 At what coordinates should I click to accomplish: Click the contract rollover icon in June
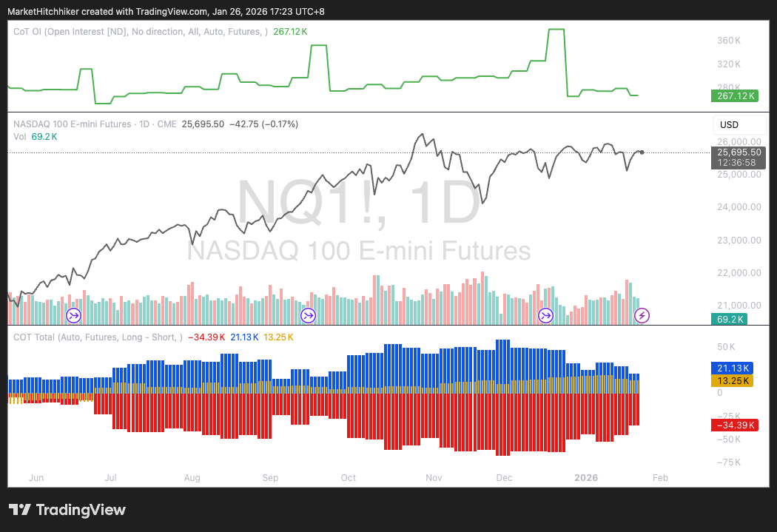(x=74, y=315)
